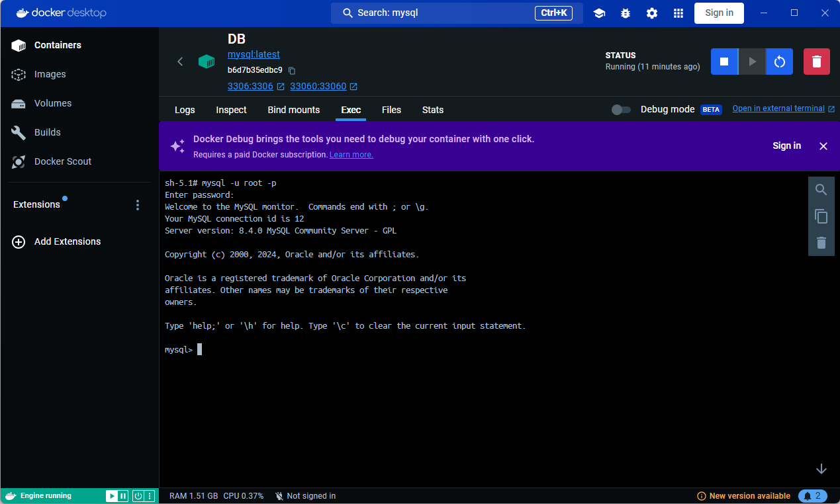
Task: Click Learn more link in banner
Action: click(351, 155)
